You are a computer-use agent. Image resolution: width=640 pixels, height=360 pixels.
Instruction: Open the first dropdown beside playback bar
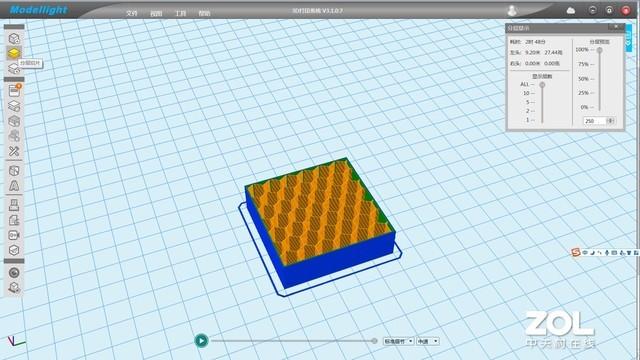pos(398,341)
